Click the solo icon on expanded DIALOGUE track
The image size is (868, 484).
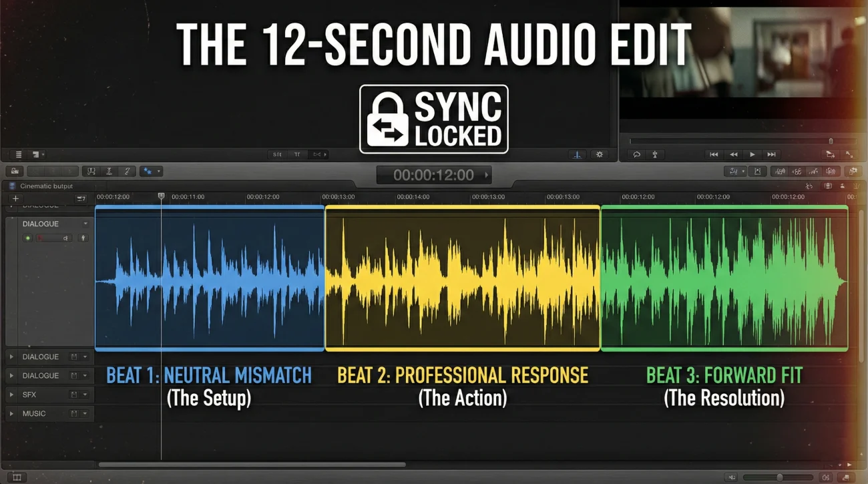click(x=83, y=238)
